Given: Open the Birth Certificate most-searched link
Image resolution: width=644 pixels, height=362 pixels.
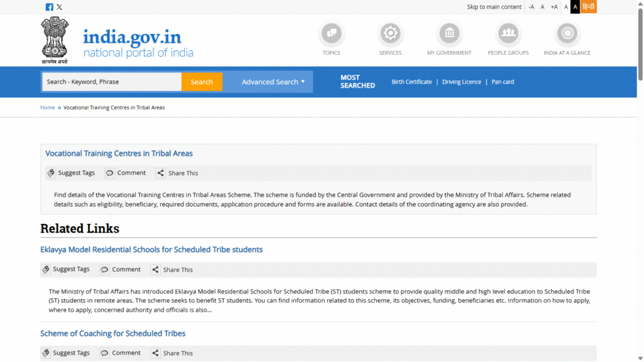Looking at the screenshot, I should (411, 82).
